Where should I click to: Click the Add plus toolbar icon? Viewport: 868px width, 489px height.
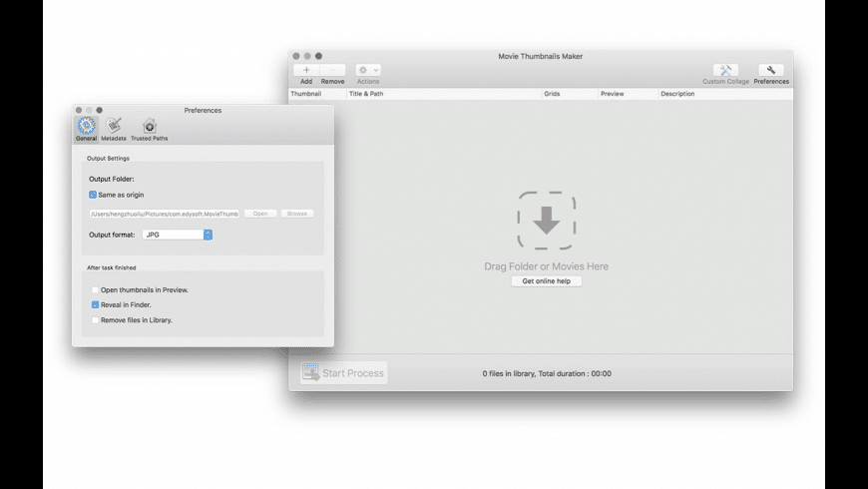(x=306, y=70)
